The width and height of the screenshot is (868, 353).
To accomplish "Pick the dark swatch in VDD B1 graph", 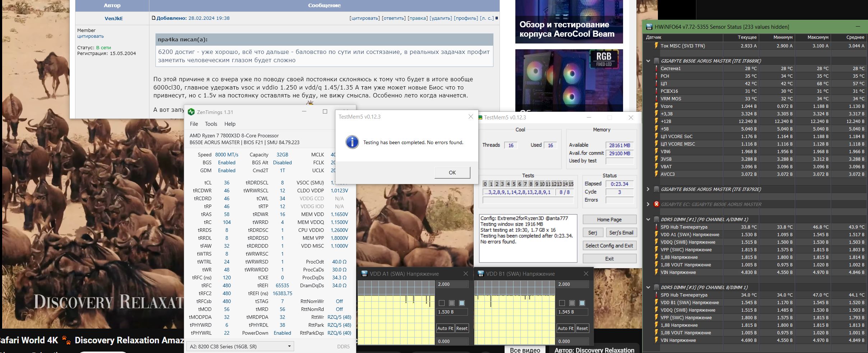I will click(x=562, y=303).
